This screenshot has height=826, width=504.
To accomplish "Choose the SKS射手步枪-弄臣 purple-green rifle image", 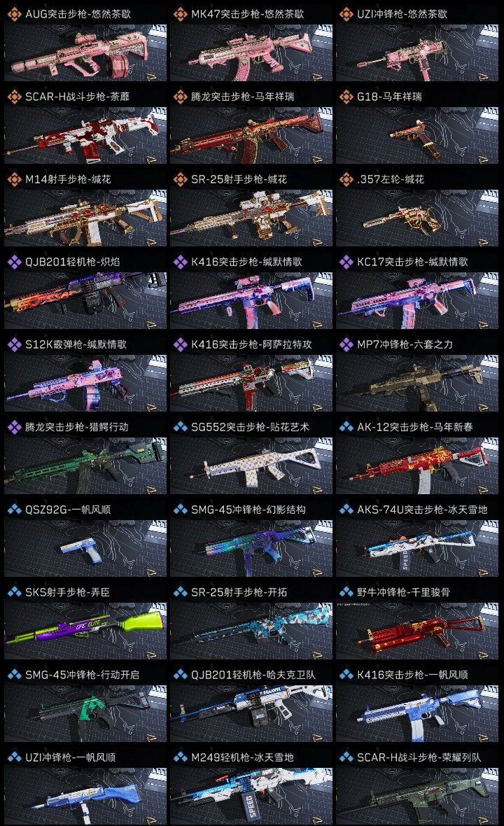I will [85, 631].
